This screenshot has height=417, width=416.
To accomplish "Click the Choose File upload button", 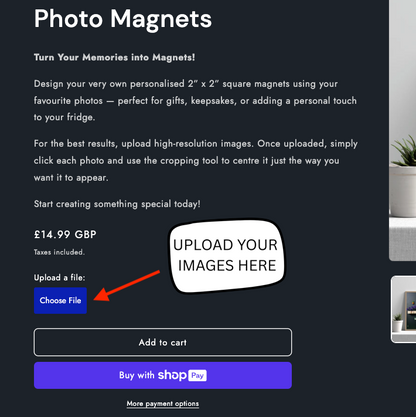I will pos(60,300).
